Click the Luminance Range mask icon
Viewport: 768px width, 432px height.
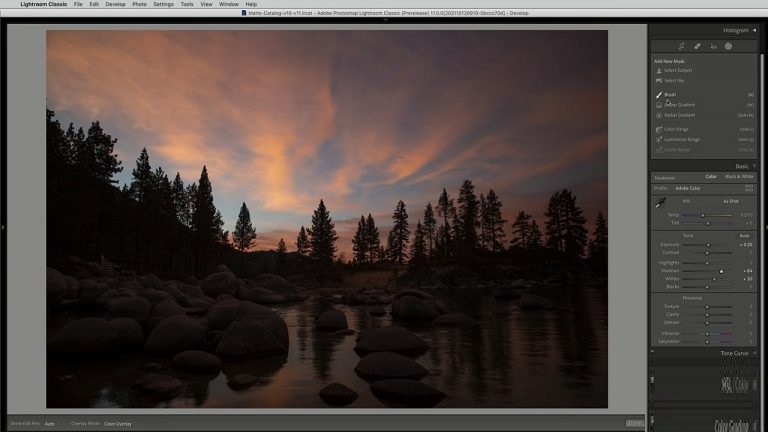659,140
